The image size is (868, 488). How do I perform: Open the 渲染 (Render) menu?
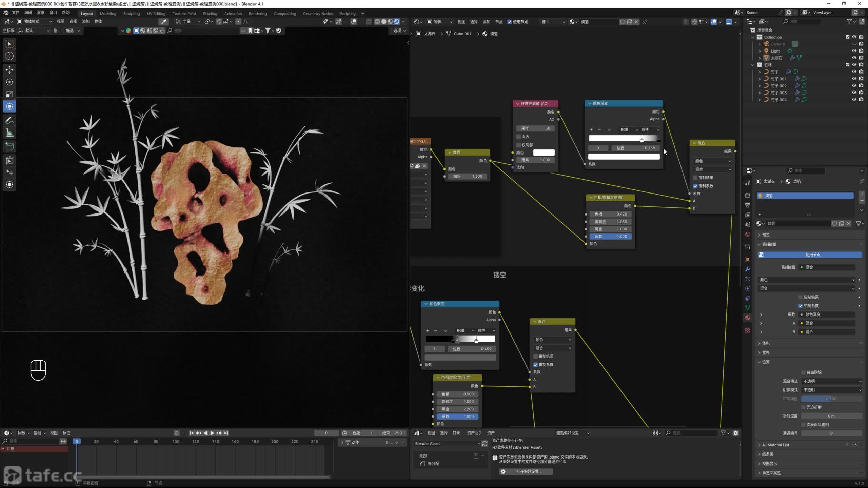point(41,13)
